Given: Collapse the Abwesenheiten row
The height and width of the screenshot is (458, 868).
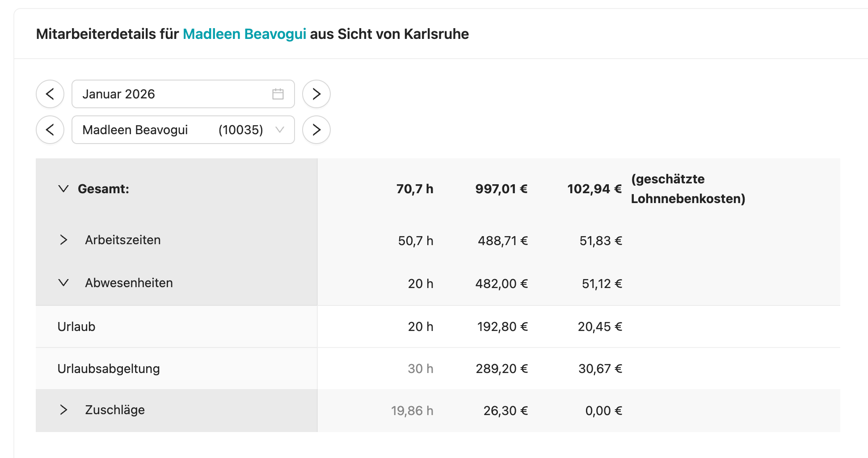Looking at the screenshot, I should tap(63, 283).
